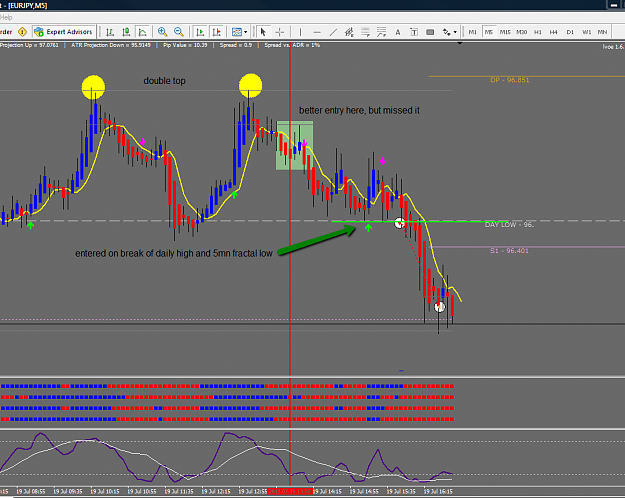This screenshot has height=498, width=625.
Task: Click the Arrows objects icon
Action: 446,32
